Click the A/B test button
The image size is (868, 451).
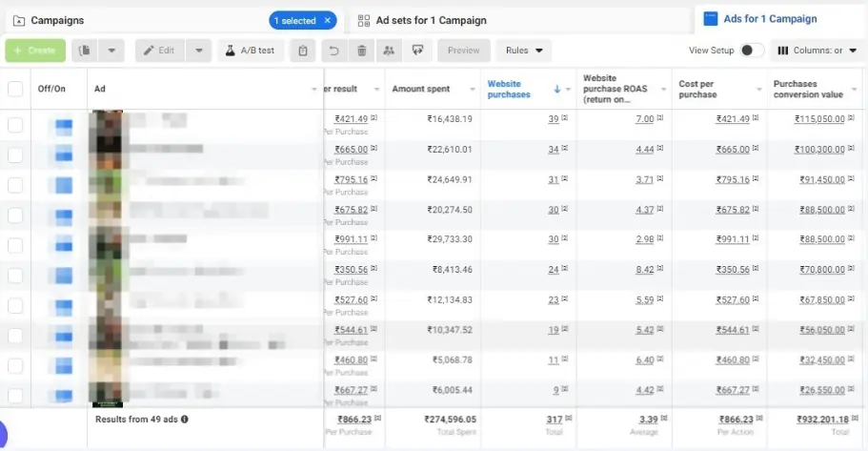(250, 51)
